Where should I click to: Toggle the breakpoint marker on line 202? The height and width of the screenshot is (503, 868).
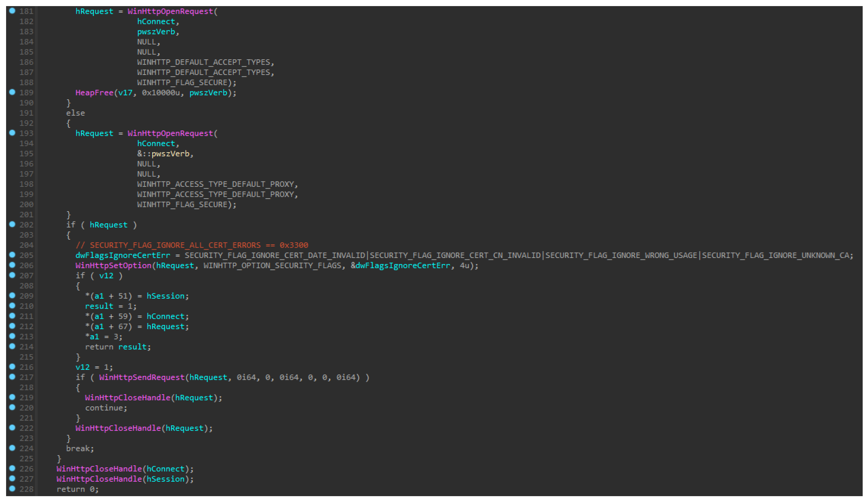(12, 224)
